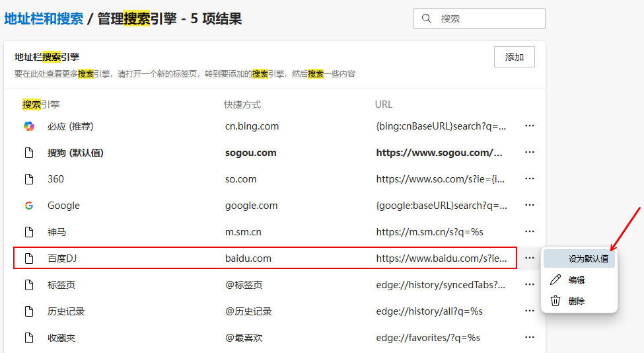Click the so.com shortcut text

[240, 179]
